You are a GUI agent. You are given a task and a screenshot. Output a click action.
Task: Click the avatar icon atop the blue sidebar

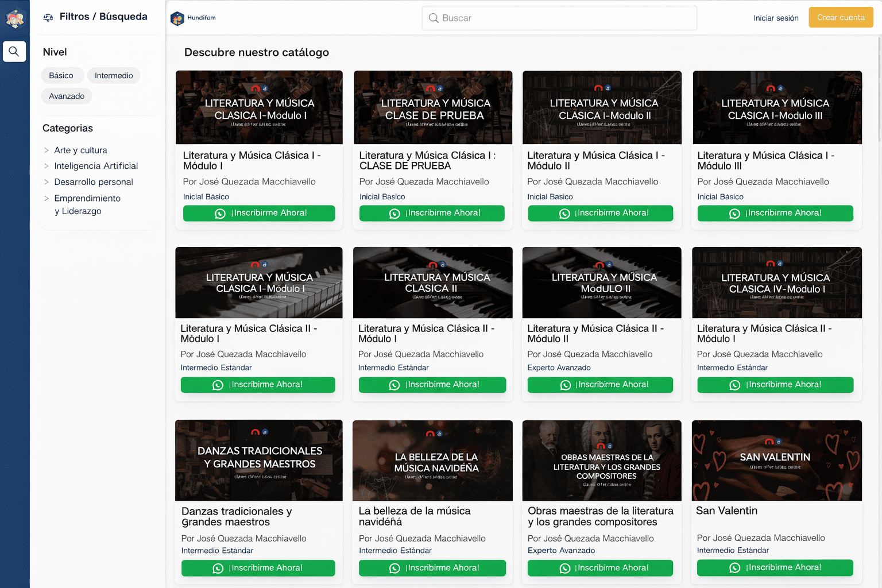[14, 19]
